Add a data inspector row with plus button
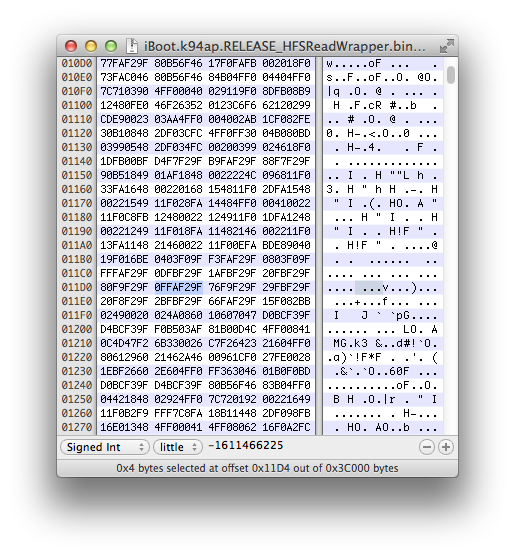515x556 pixels. click(446, 447)
